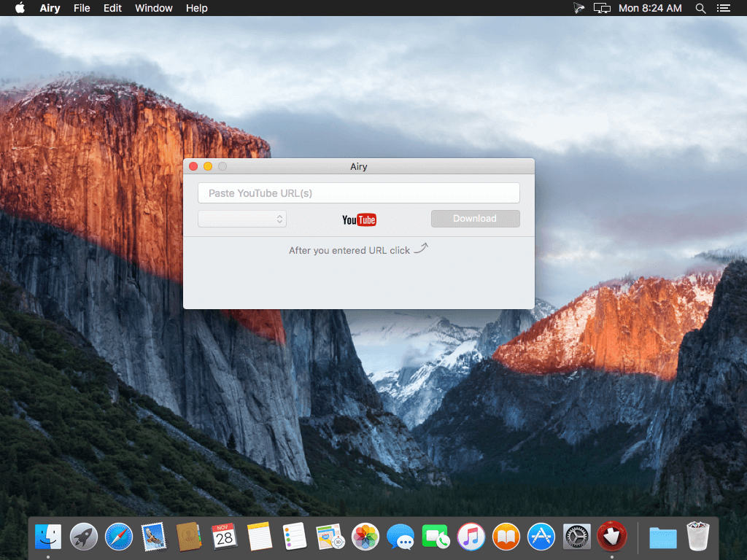Open Safari from the Dock
Viewport: 747px width, 560px height.
pos(119,537)
